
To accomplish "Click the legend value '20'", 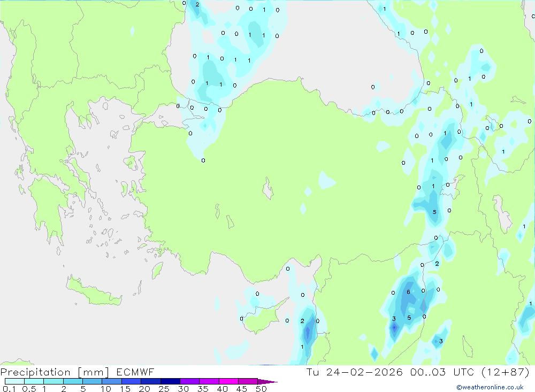I will coord(144,389).
